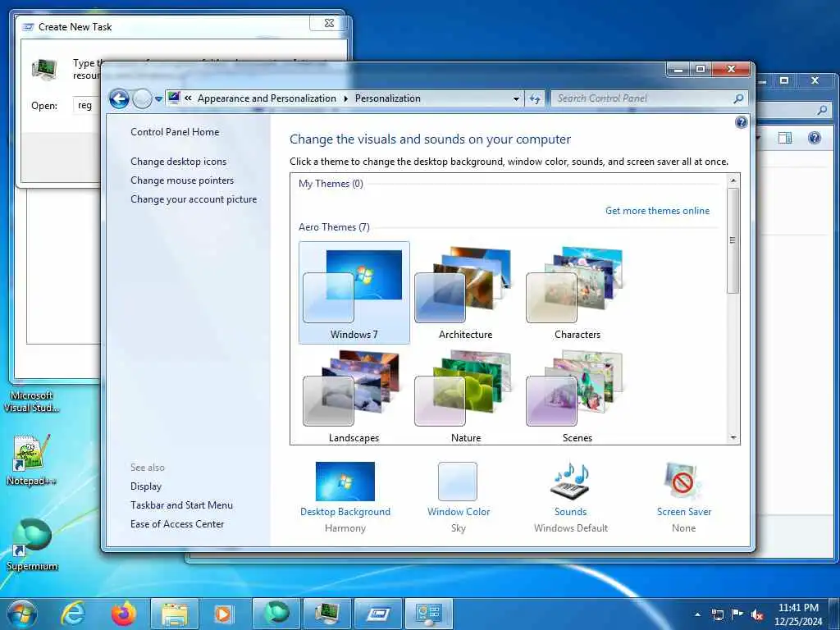Click the Aero Themes (7) group header

tap(334, 227)
